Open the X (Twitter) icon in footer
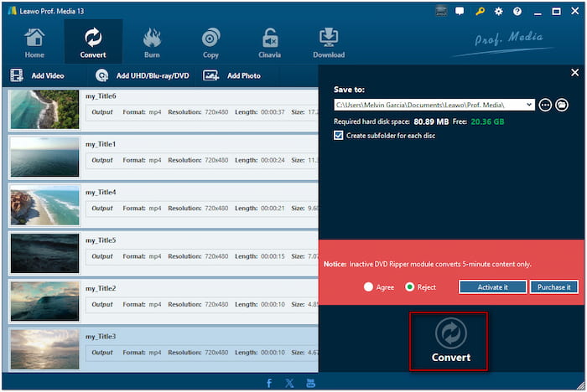 click(x=289, y=383)
